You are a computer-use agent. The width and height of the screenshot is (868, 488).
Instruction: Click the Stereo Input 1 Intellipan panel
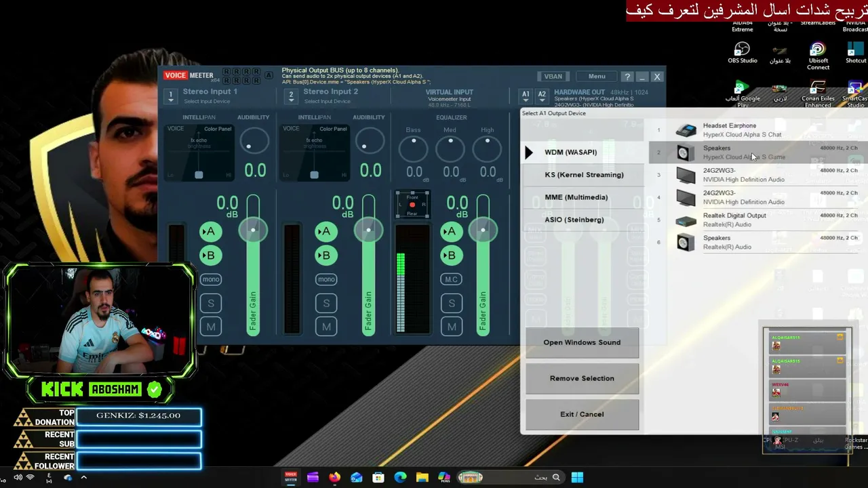199,152
